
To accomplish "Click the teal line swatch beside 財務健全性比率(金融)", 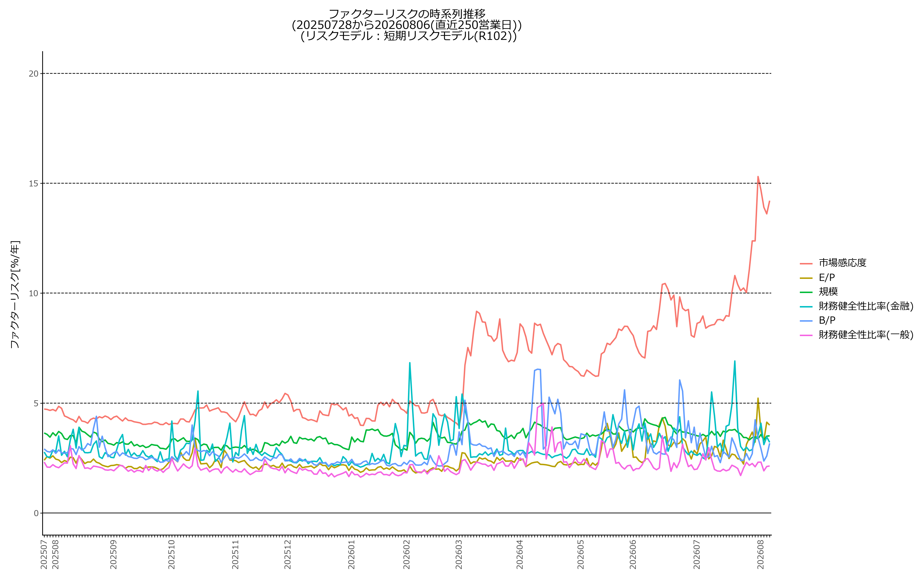I will [806, 306].
